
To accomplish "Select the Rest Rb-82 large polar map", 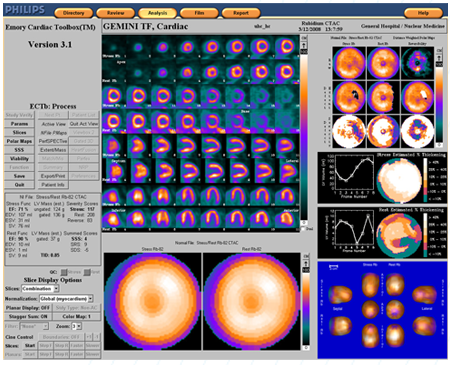I will (x=251, y=302).
